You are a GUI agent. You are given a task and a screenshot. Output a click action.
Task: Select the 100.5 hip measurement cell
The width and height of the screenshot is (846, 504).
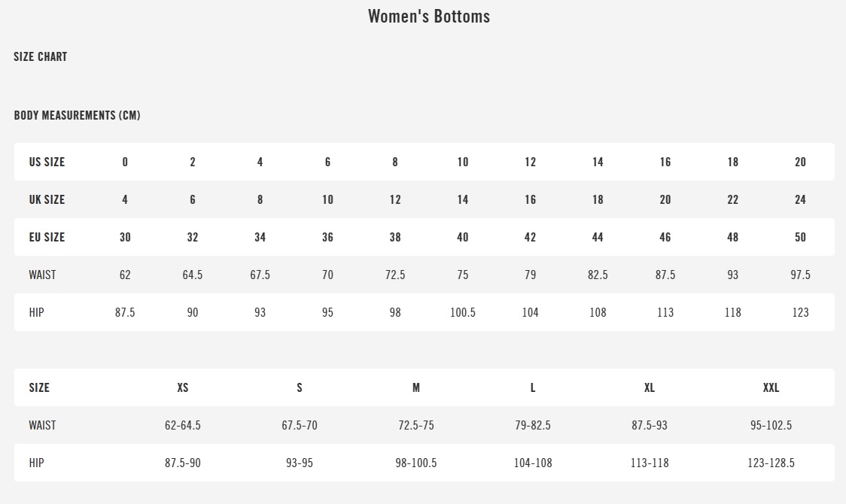(x=462, y=312)
